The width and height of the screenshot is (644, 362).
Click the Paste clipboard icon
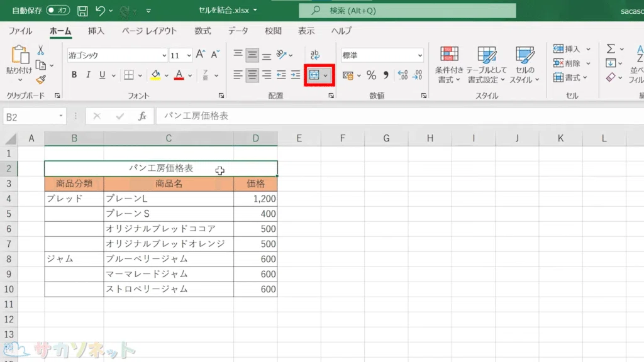coord(19,55)
